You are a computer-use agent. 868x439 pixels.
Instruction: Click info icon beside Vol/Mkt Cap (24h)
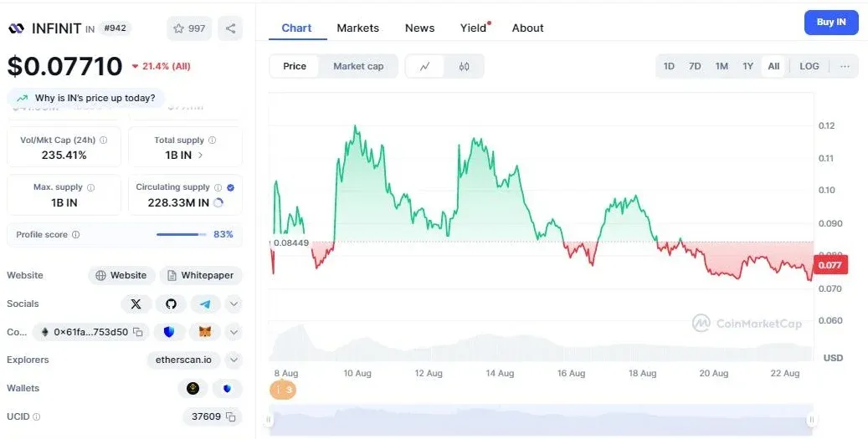104,140
